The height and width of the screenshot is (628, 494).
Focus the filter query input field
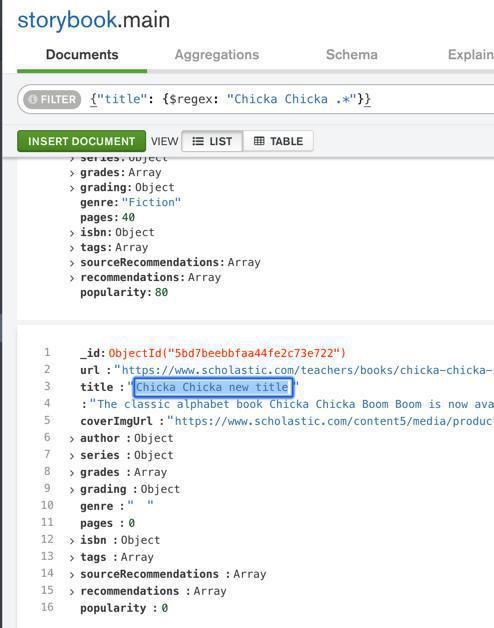pyautogui.click(x=292, y=99)
